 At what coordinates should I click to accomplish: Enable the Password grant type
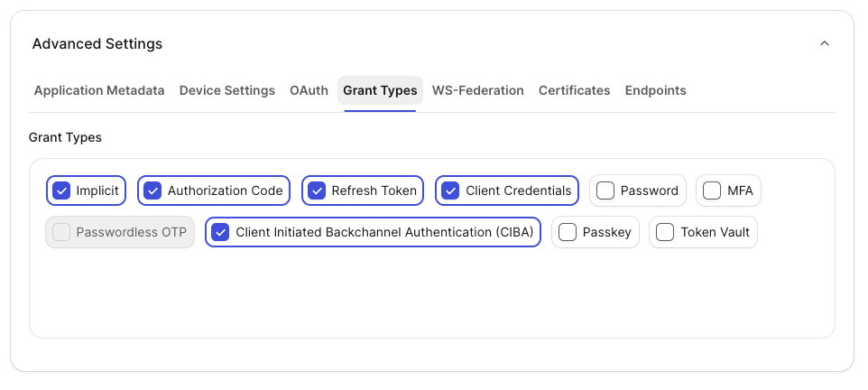[605, 190]
